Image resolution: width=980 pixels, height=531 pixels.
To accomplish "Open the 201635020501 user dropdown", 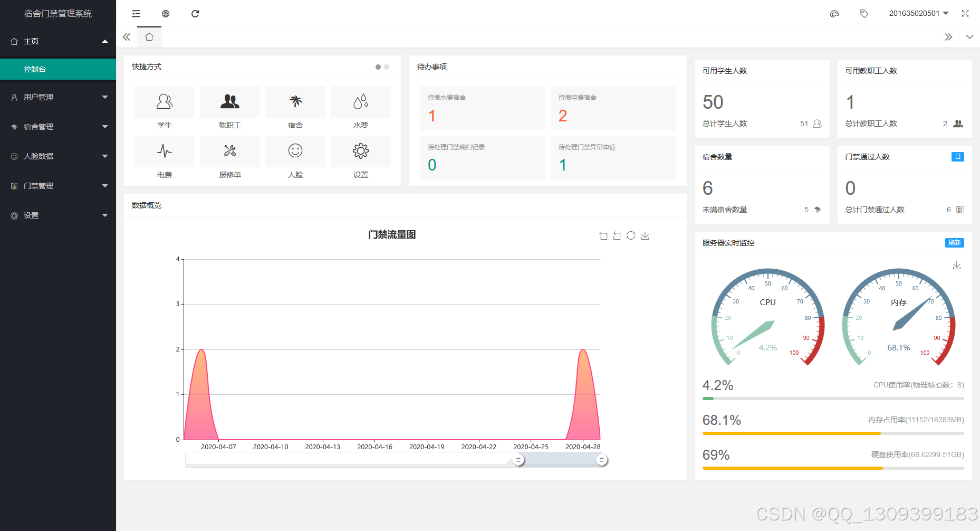I will [919, 14].
